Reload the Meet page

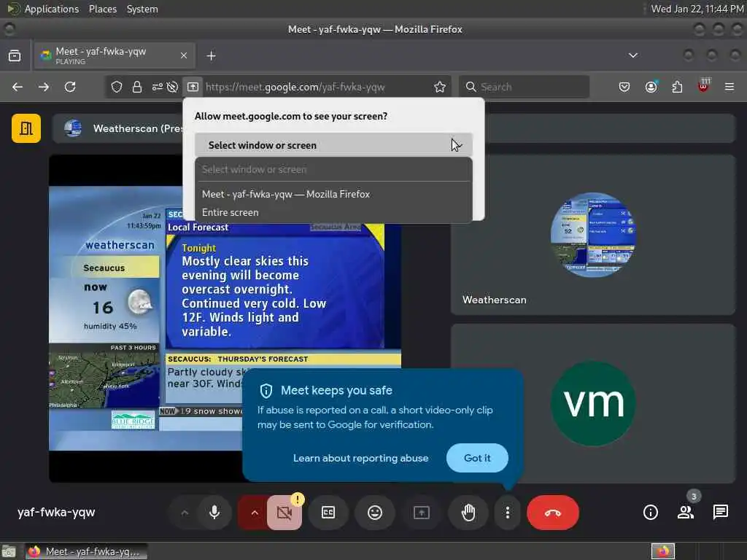click(x=70, y=87)
